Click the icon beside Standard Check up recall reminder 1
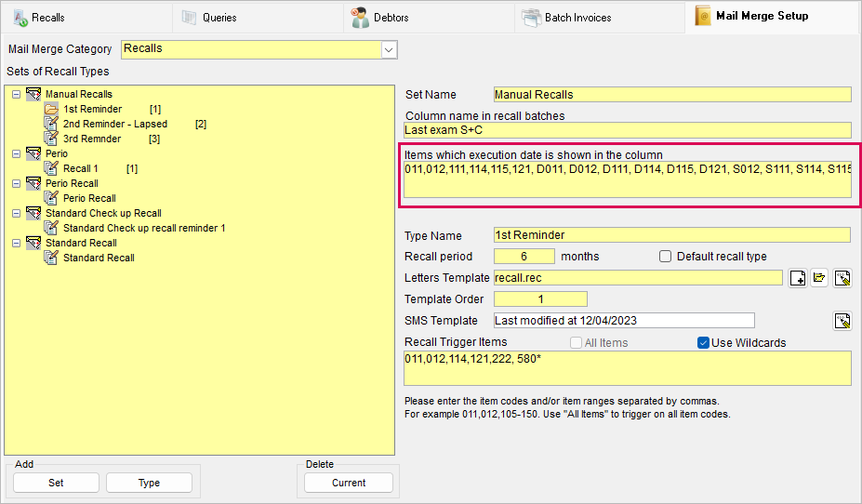 [x=51, y=228]
